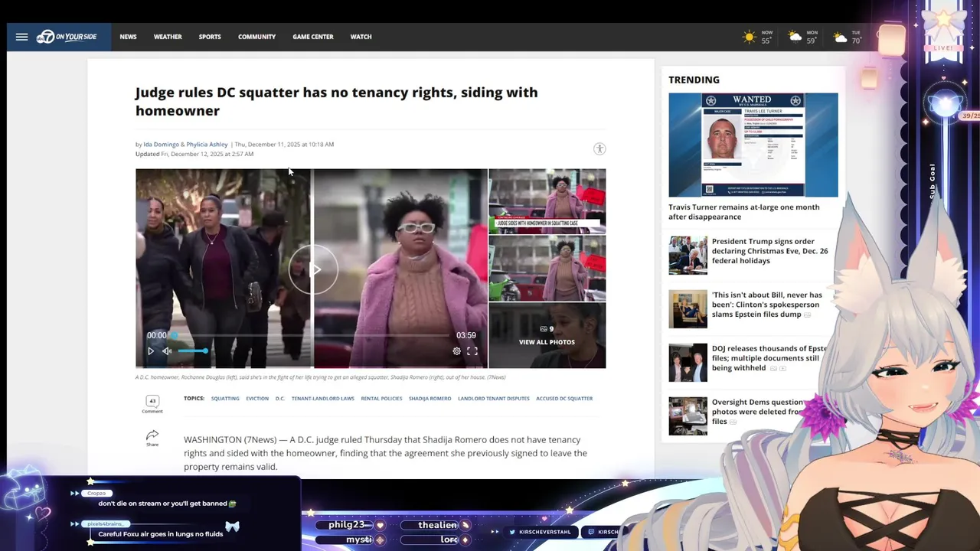This screenshot has width=980, height=551.
Task: Select the top photo thumbnail beside video
Action: coord(547,201)
